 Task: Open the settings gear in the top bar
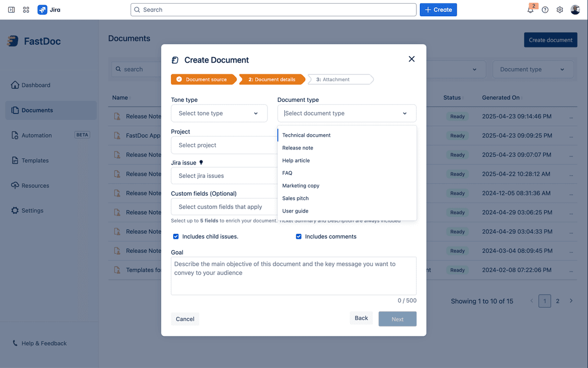560,9
